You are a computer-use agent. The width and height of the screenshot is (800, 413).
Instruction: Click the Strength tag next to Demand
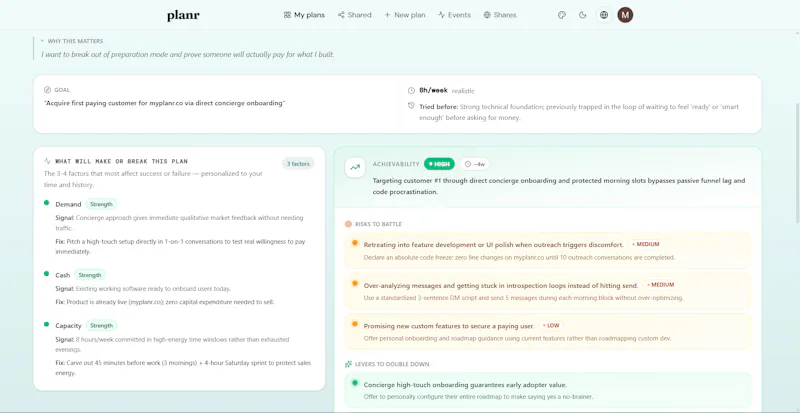coord(101,204)
